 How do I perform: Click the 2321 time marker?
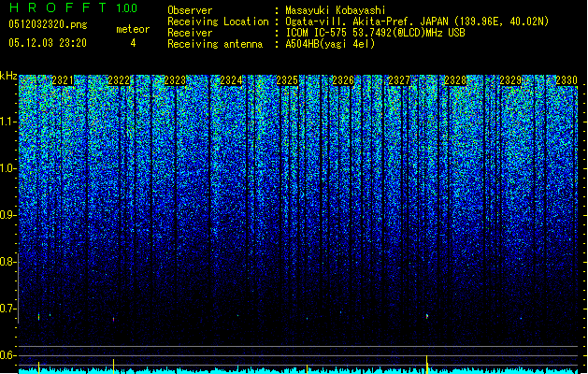click(63, 80)
